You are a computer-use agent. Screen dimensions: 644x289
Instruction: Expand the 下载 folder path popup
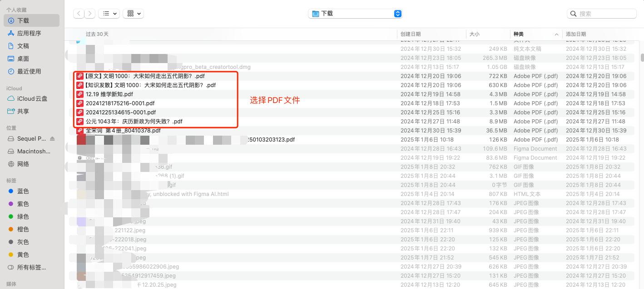355,14
